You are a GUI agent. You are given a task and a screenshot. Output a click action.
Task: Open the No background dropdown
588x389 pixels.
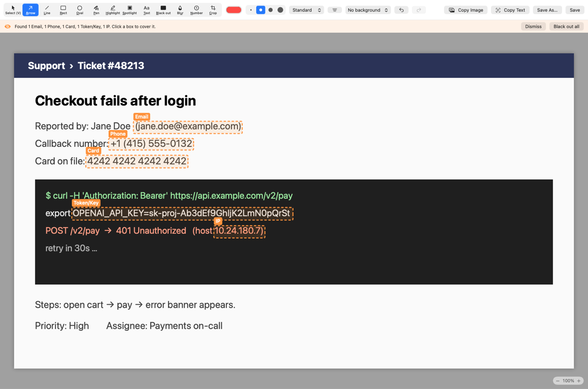point(368,10)
